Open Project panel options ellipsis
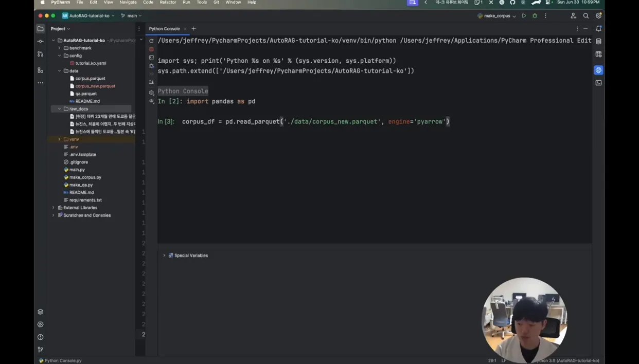Screen dimensions: 639x364 point(139,29)
